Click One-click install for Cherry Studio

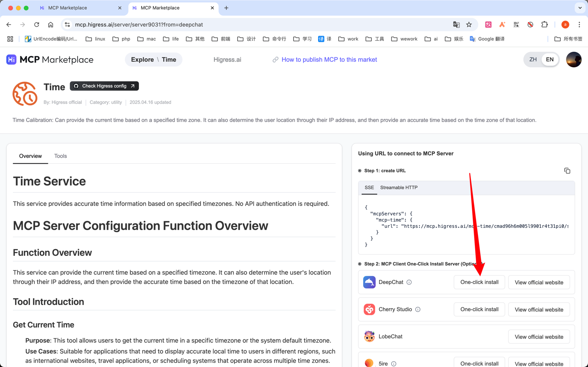pos(479,309)
